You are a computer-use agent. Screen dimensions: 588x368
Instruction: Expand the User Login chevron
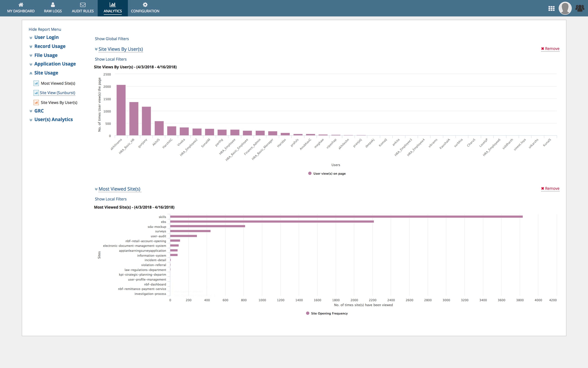tap(31, 38)
